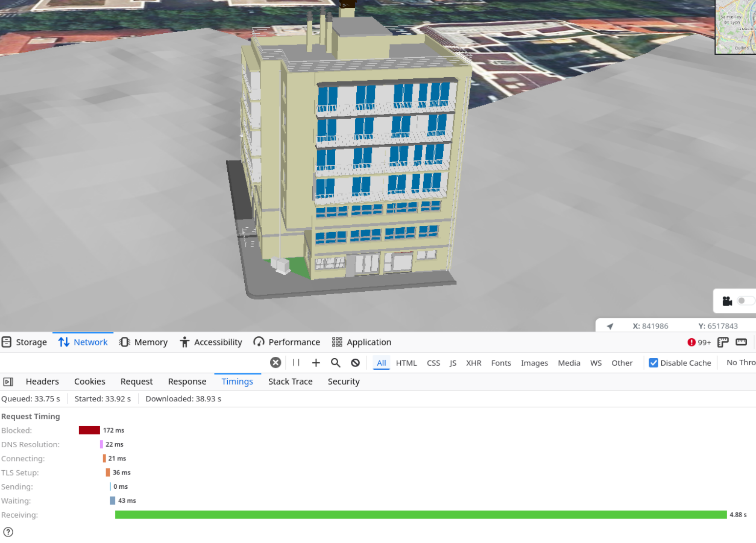Click the Timings help question mark icon
The height and width of the screenshot is (543, 756).
(x=8, y=532)
